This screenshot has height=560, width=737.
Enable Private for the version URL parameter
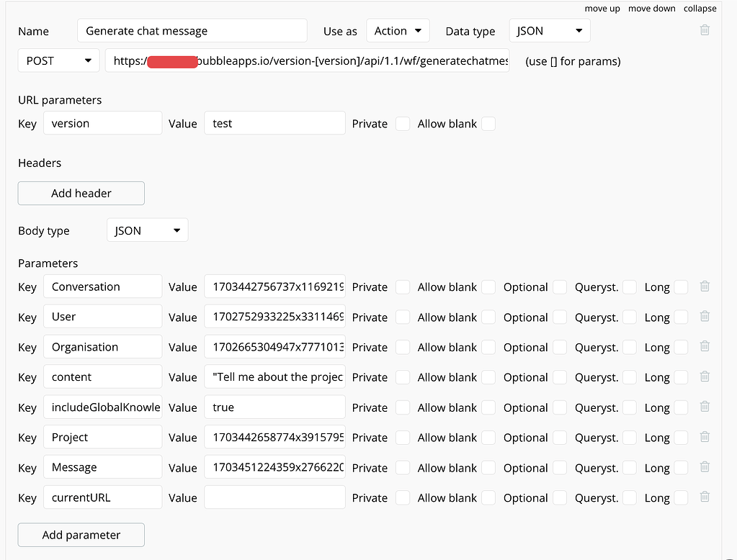pyautogui.click(x=402, y=123)
